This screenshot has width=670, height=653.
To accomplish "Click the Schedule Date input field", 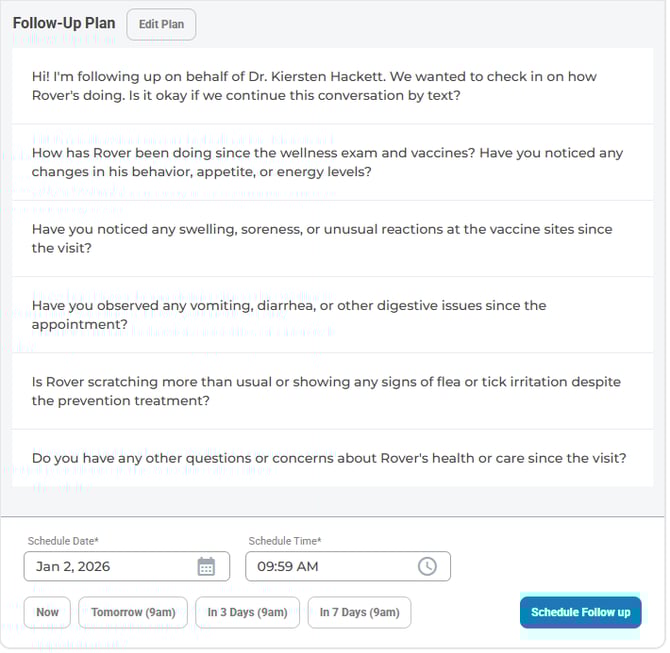I will [110, 567].
